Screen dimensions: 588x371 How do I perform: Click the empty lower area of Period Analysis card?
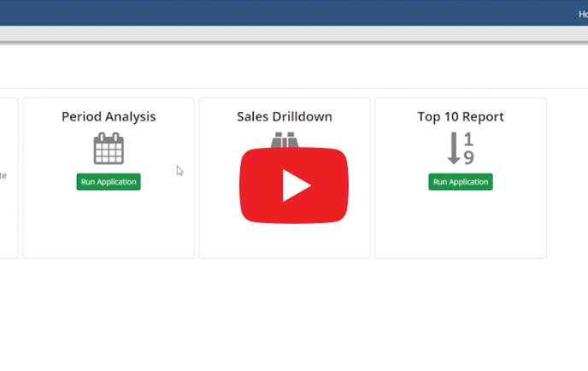(109, 224)
